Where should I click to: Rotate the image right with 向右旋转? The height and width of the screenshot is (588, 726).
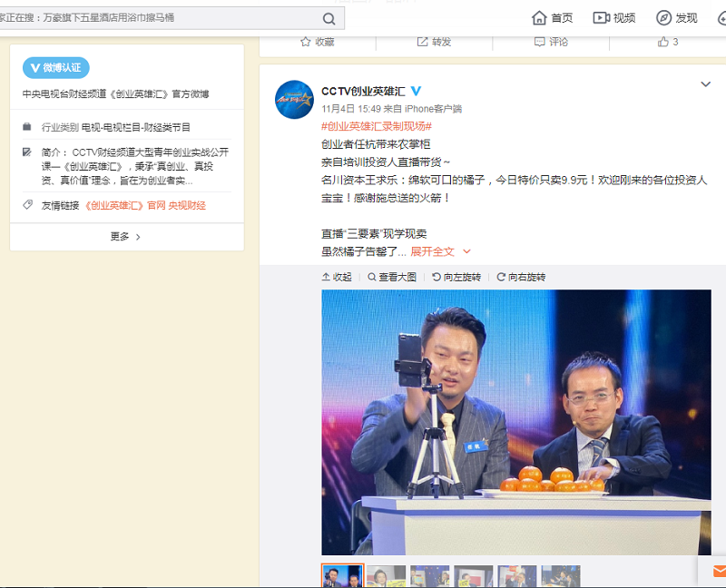(521, 277)
